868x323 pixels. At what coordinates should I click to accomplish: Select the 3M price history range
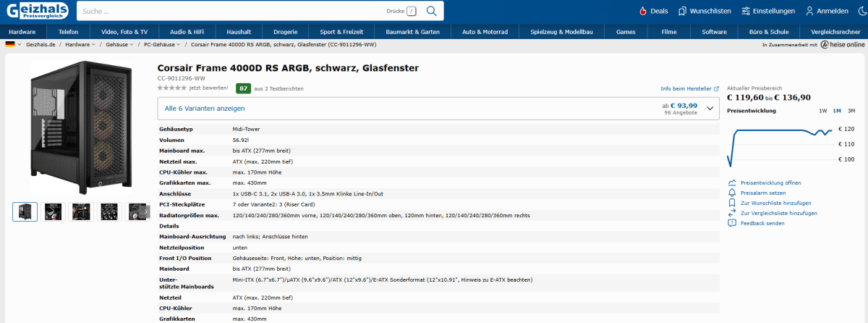[851, 111]
